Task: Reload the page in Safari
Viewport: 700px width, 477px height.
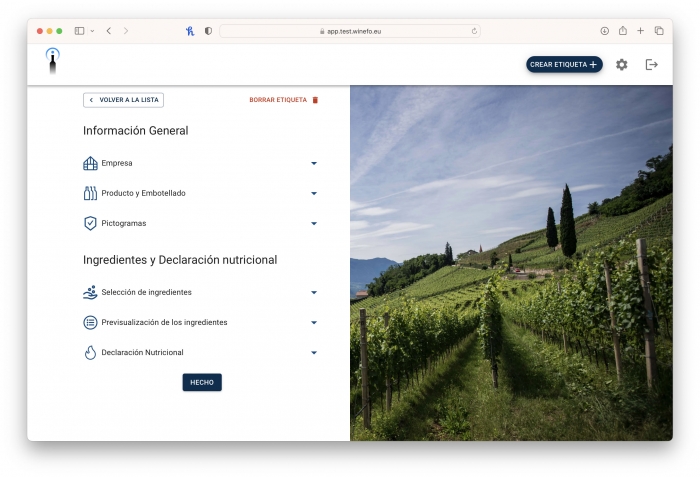Action: [x=474, y=31]
